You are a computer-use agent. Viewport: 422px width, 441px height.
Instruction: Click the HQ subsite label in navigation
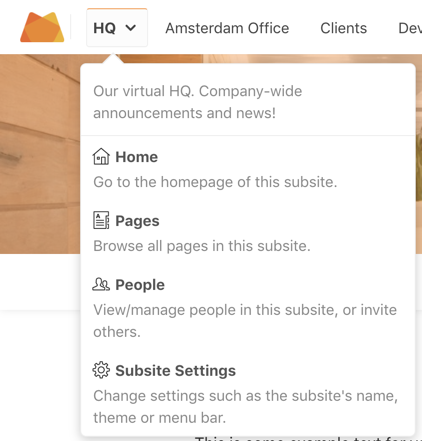104,28
